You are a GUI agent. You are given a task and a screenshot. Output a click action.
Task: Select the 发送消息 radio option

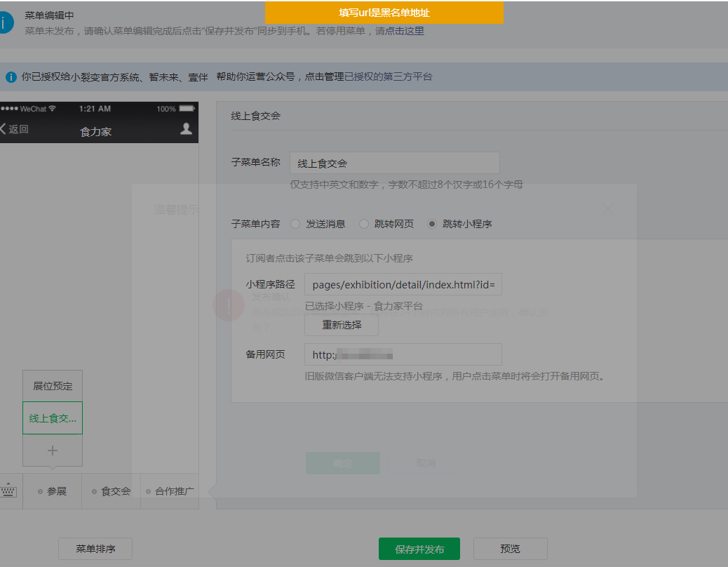coord(295,224)
